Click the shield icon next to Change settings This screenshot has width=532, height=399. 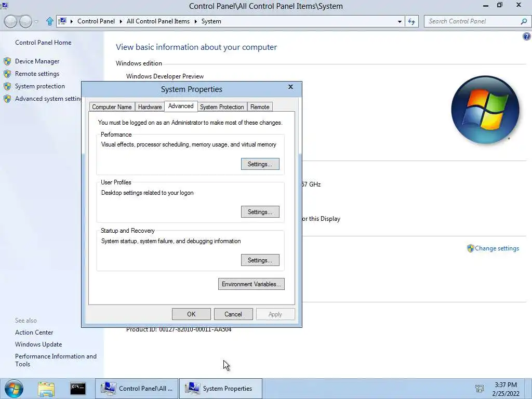pyautogui.click(x=470, y=248)
